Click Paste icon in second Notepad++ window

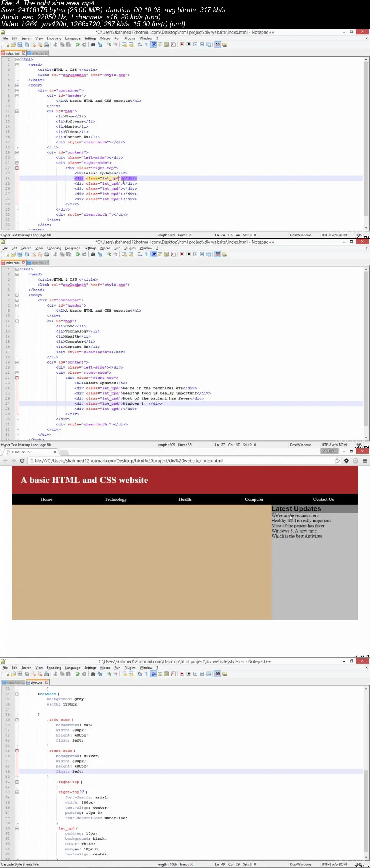[69, 255]
